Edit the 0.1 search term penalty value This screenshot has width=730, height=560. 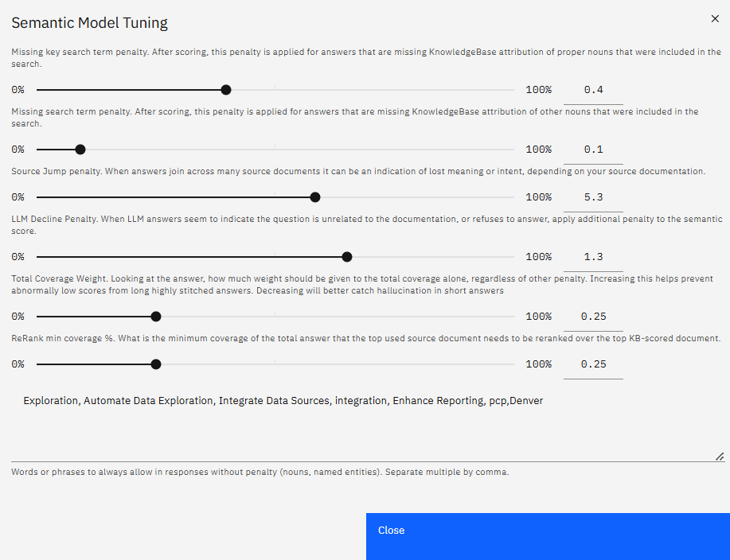coord(593,150)
